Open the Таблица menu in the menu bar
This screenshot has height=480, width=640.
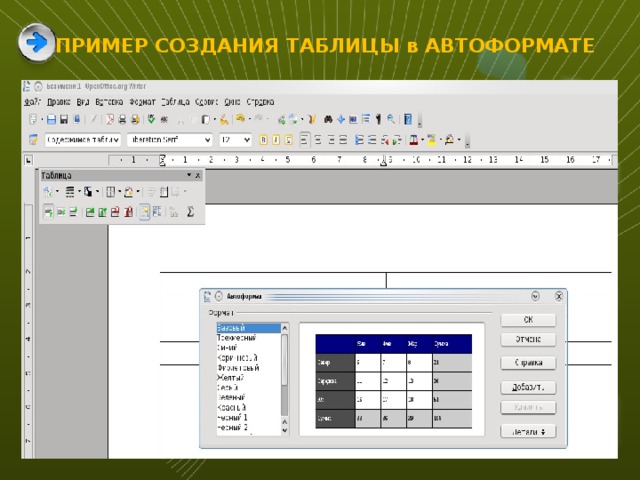point(176,102)
